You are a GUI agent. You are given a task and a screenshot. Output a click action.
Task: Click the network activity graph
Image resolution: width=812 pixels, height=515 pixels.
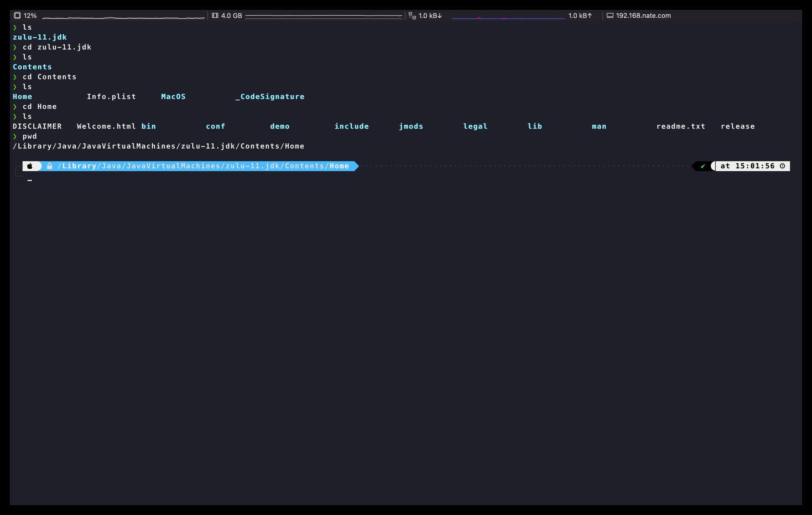(508, 18)
